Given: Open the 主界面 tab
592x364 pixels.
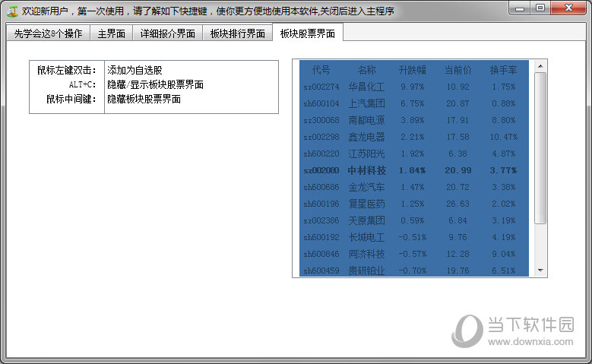Looking at the screenshot, I should tap(112, 33).
